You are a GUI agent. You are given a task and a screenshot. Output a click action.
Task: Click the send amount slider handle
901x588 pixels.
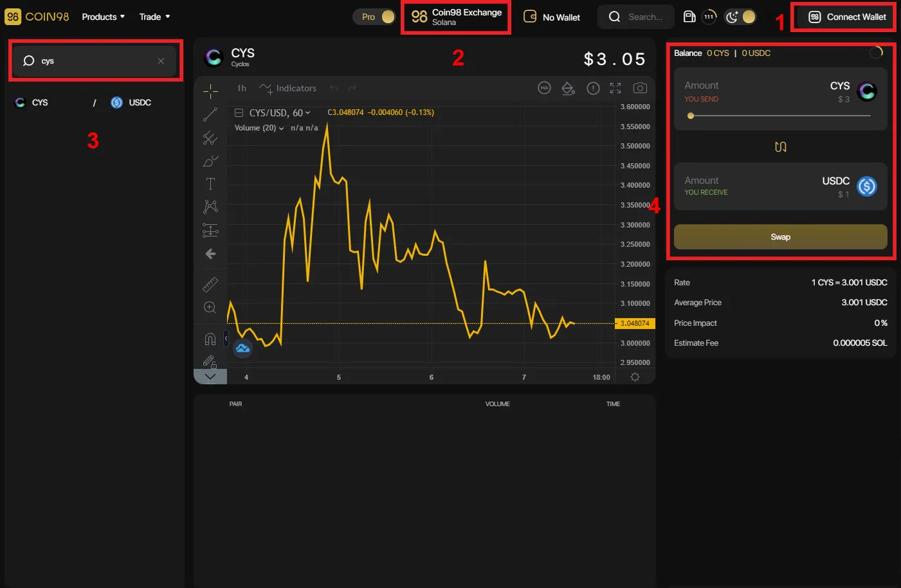(x=691, y=116)
